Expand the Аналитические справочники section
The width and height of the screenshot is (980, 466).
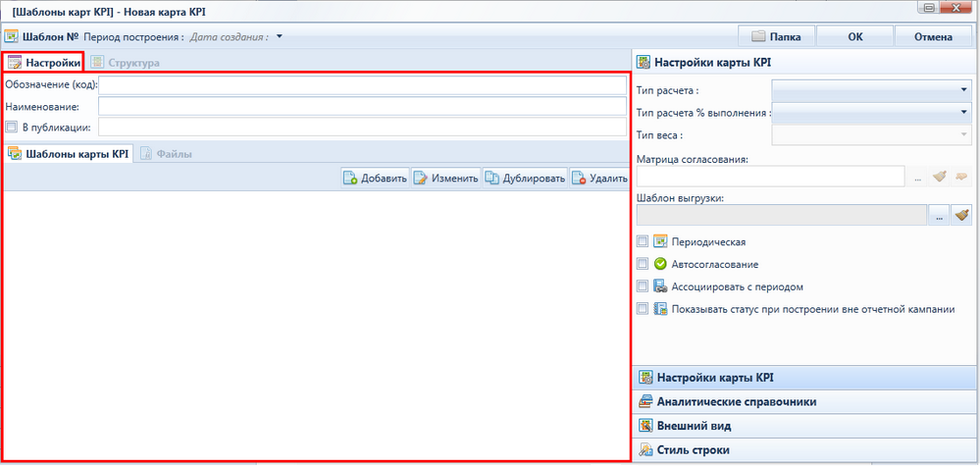pos(805,401)
